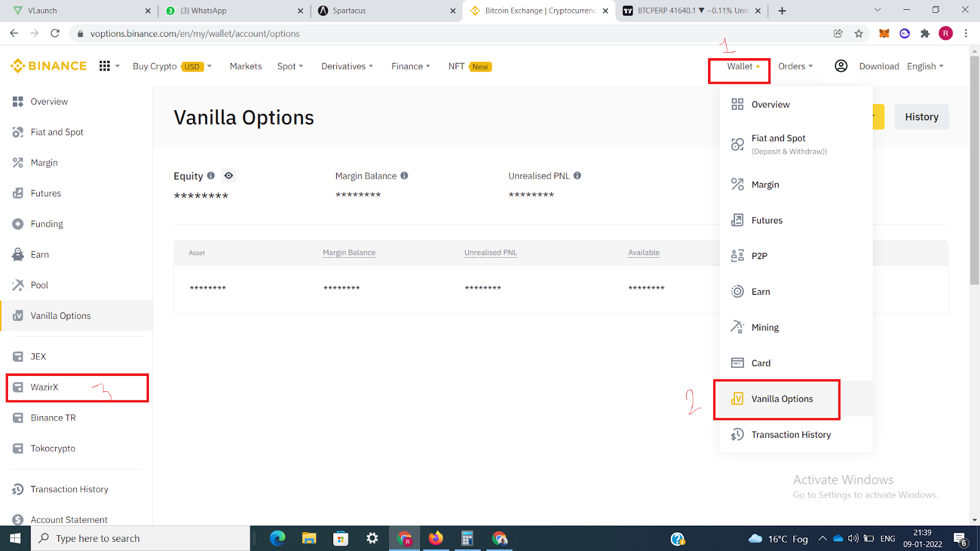The width and height of the screenshot is (980, 551).
Task: Open Account Statement in left sidebar
Action: (x=77, y=520)
